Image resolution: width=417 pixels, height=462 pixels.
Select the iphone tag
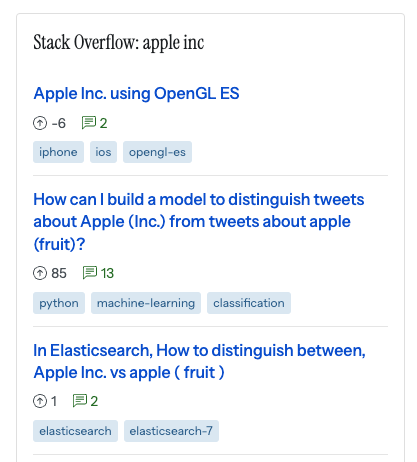[x=58, y=152]
